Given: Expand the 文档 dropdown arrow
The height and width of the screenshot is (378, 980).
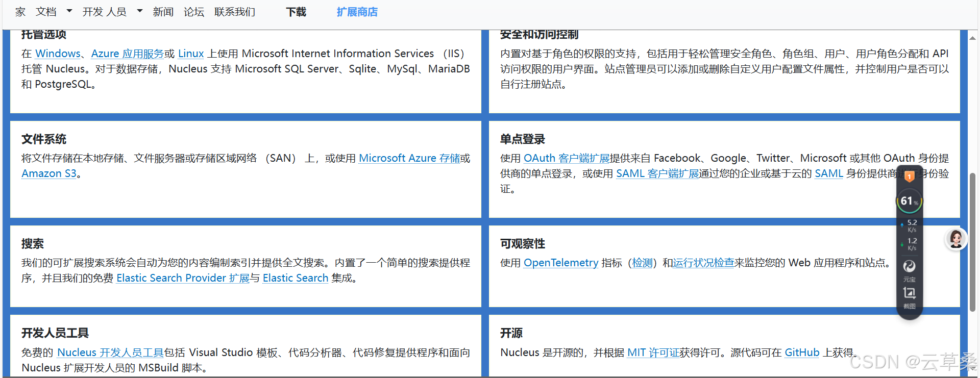Looking at the screenshot, I should [x=69, y=11].
